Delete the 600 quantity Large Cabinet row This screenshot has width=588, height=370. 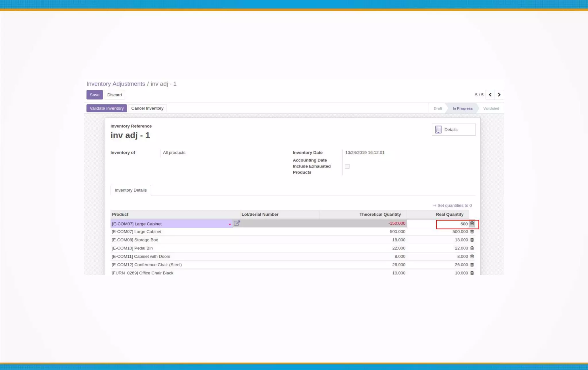[x=472, y=223]
